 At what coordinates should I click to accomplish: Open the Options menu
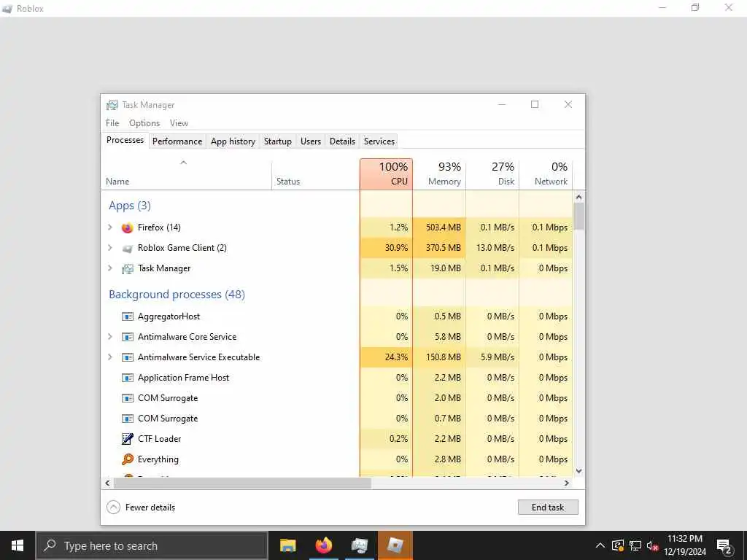144,122
